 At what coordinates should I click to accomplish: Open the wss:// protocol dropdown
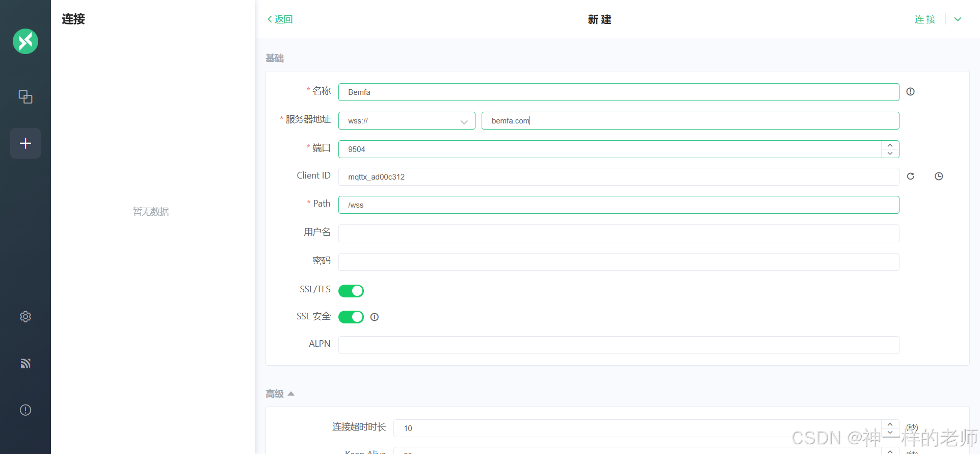pyautogui.click(x=407, y=121)
